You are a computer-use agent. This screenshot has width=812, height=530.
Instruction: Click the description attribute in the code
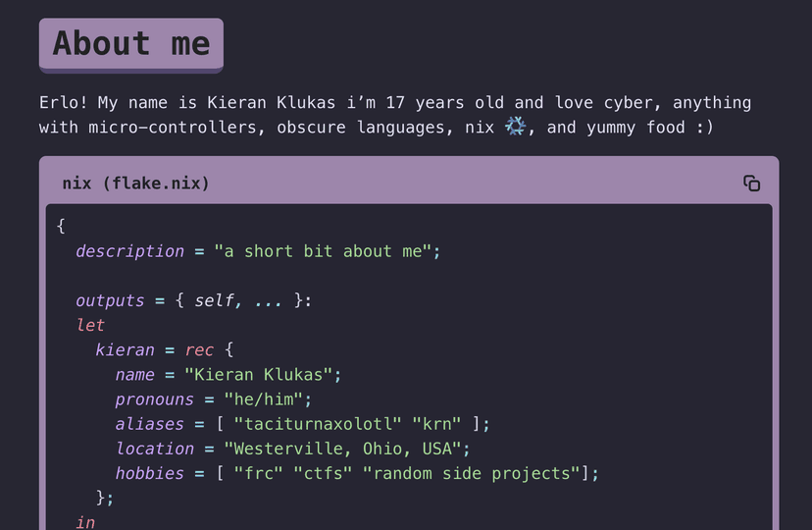pyautogui.click(x=129, y=251)
